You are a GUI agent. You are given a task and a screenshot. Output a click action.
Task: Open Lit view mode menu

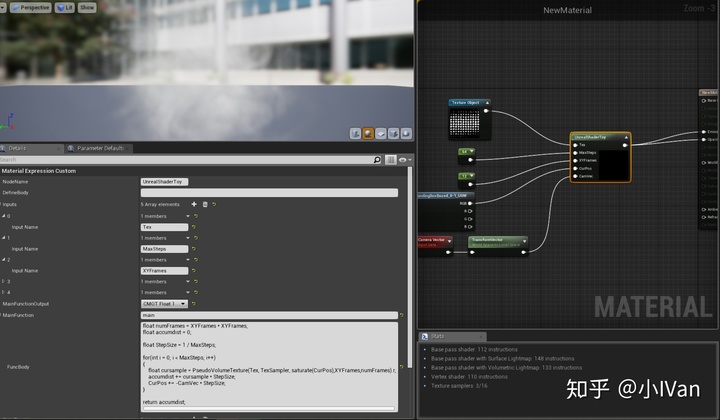[65, 7]
